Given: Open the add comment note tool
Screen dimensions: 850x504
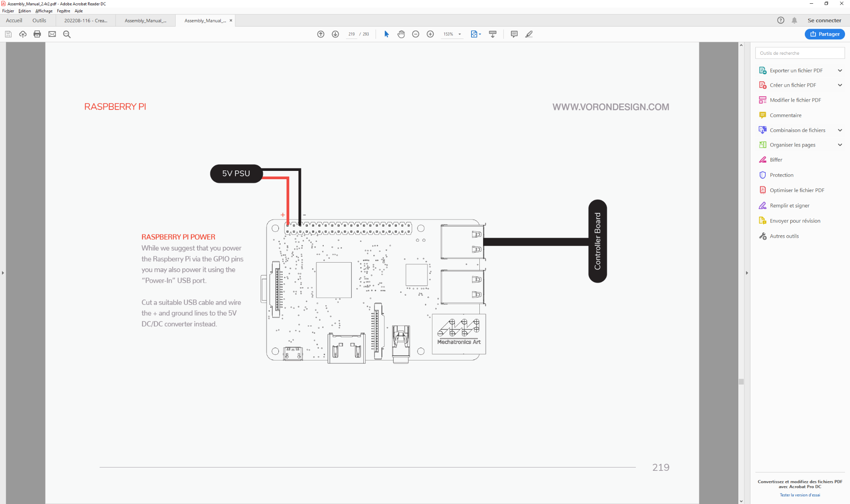Looking at the screenshot, I should [514, 34].
